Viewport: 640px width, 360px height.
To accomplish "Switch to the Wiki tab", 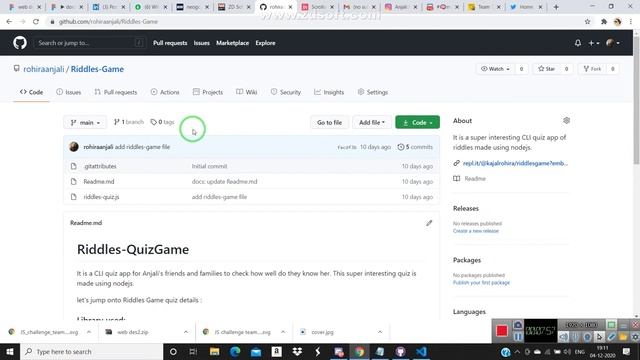I will click(247, 92).
